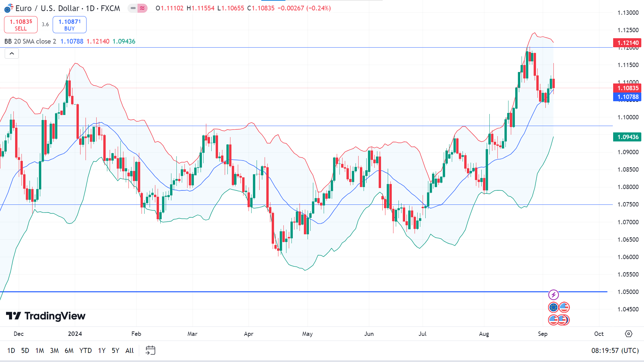Open the go-to-date calendar icon
Image resolution: width=644 pixels, height=362 pixels.
[x=150, y=351]
